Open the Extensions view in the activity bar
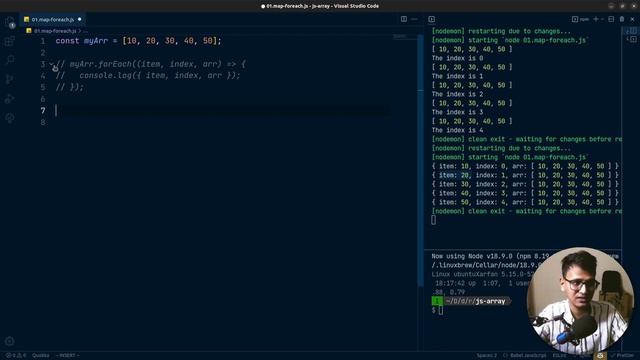 [x=10, y=41]
